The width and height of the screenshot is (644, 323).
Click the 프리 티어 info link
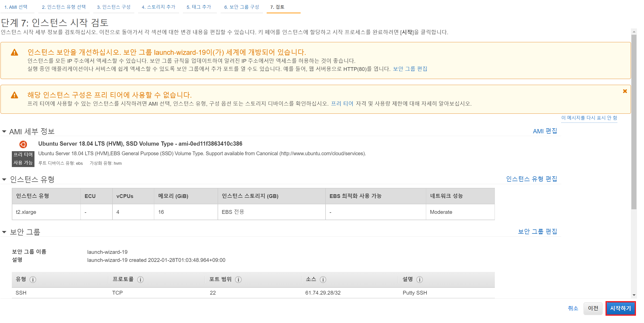pyautogui.click(x=342, y=104)
